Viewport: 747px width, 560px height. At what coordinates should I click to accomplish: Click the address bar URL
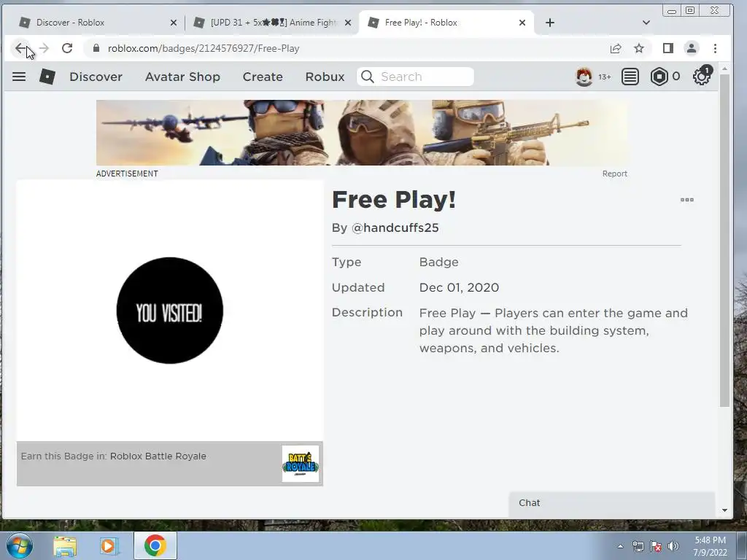pyautogui.click(x=204, y=48)
